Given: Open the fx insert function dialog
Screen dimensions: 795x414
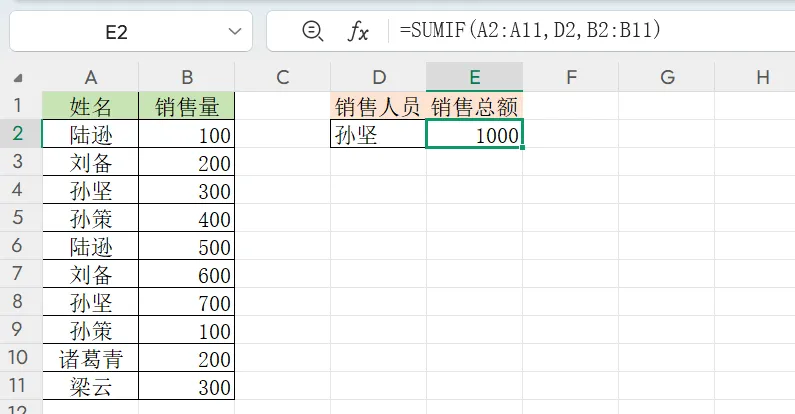Looking at the screenshot, I should (x=358, y=31).
